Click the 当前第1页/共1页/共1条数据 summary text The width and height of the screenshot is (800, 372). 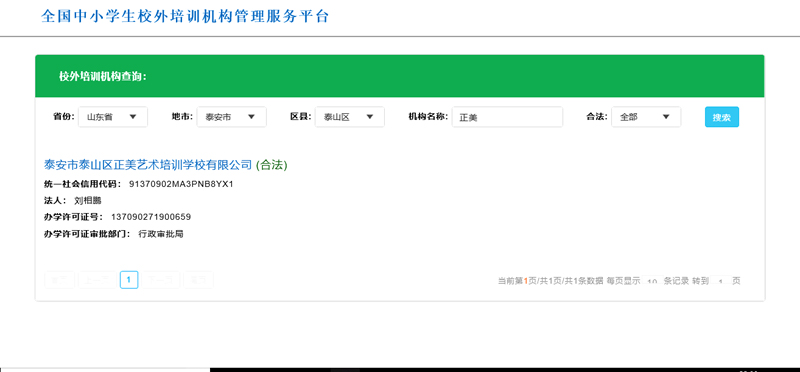[551, 281]
